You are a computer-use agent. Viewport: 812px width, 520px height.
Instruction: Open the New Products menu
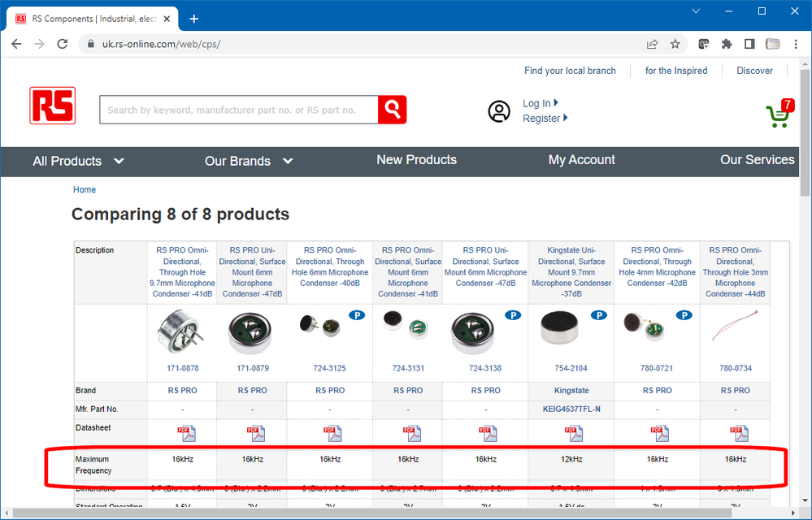416,160
